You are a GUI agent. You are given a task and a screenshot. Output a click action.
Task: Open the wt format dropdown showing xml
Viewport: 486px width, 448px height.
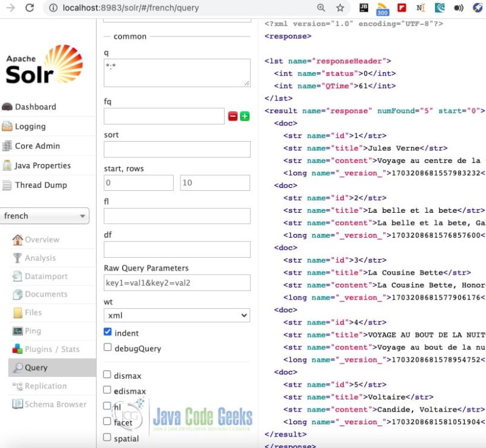(176, 315)
